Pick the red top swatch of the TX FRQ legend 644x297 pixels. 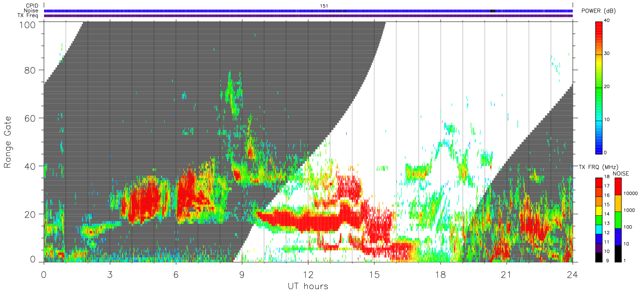[599, 182]
